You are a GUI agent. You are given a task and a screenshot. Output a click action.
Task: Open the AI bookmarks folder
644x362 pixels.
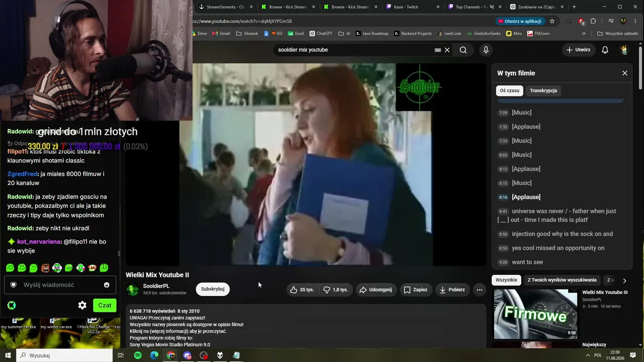coord(344,34)
